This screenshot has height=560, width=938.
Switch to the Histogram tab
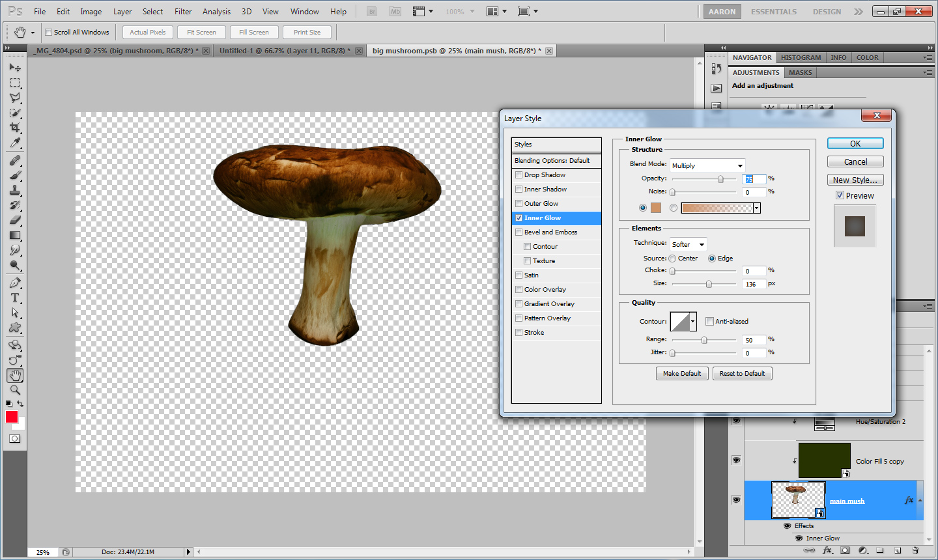(801, 57)
